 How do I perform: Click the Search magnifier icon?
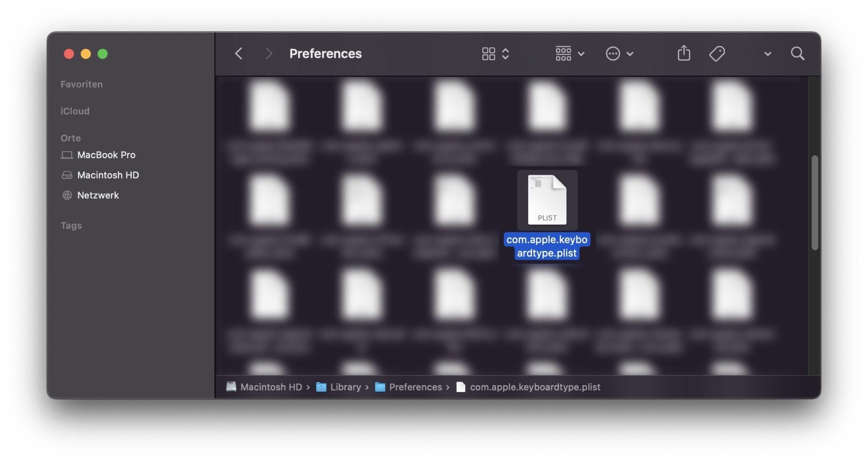pyautogui.click(x=798, y=54)
